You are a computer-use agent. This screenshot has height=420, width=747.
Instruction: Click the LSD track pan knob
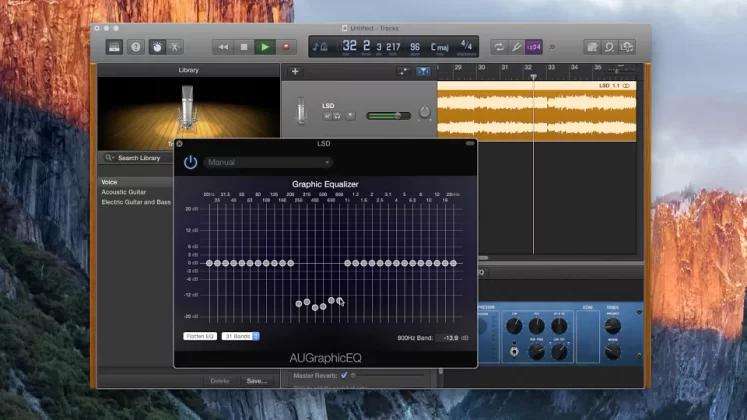[x=424, y=112]
